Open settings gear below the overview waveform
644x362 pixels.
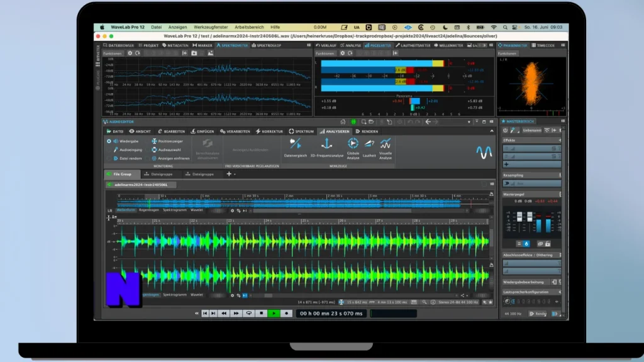click(x=232, y=211)
